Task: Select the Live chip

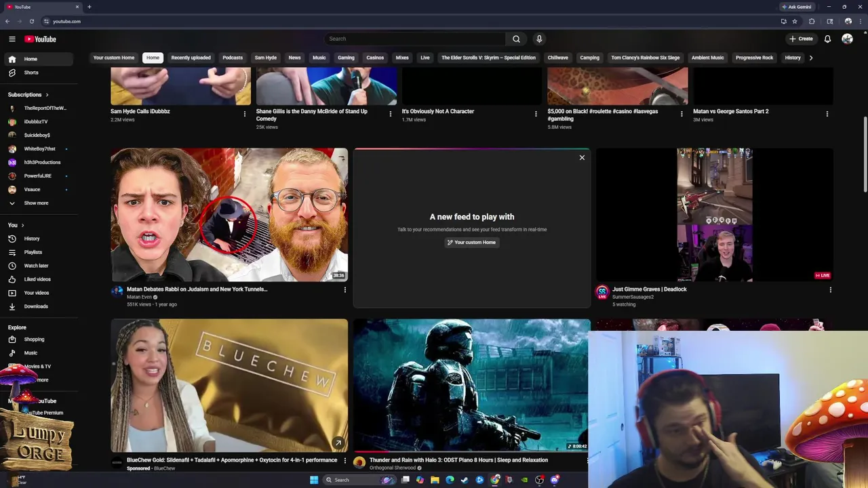Action: click(425, 58)
